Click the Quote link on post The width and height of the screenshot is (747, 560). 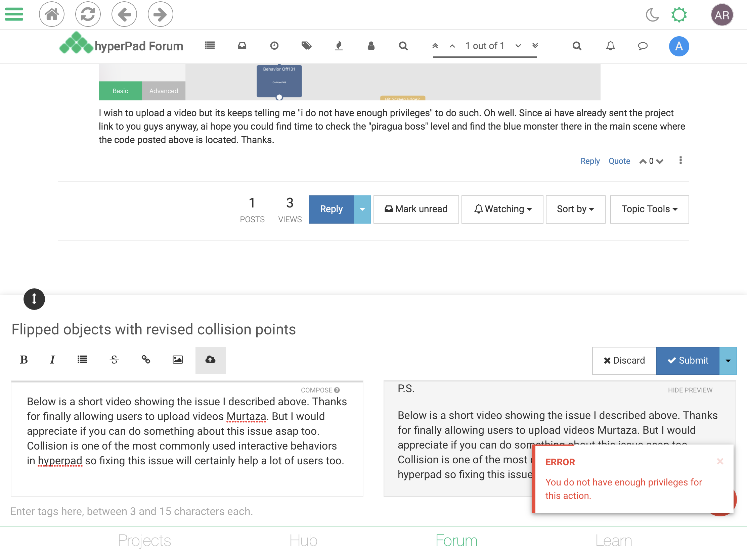pyautogui.click(x=619, y=161)
